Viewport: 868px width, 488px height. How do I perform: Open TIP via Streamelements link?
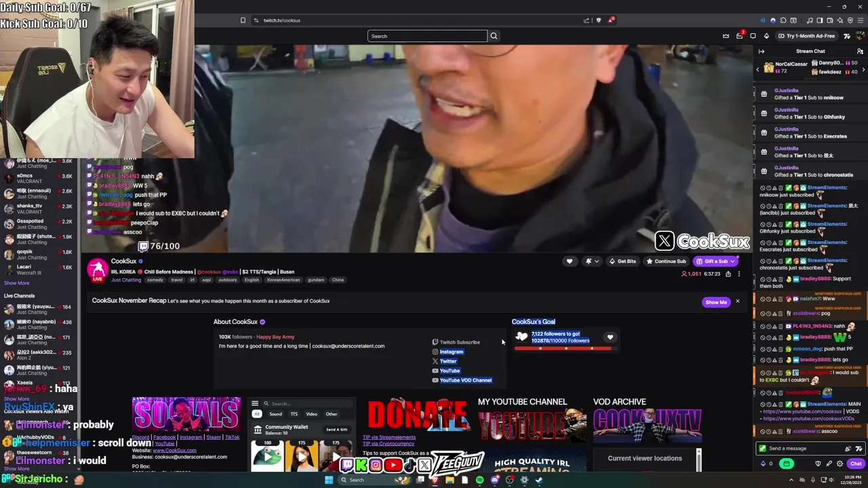tap(389, 437)
